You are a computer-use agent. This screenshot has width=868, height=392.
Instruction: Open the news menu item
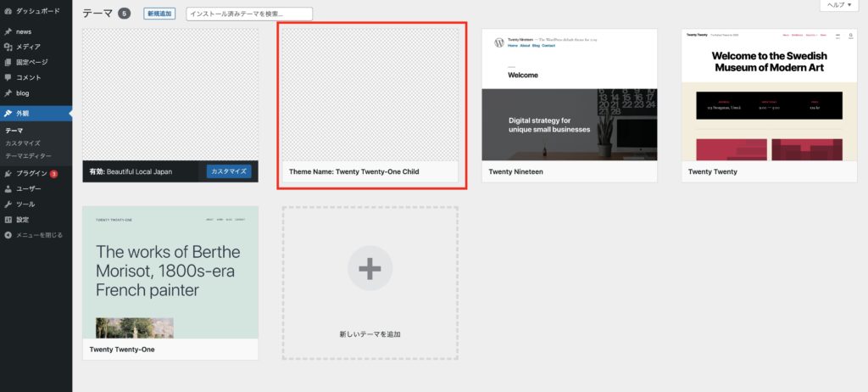tap(36, 31)
